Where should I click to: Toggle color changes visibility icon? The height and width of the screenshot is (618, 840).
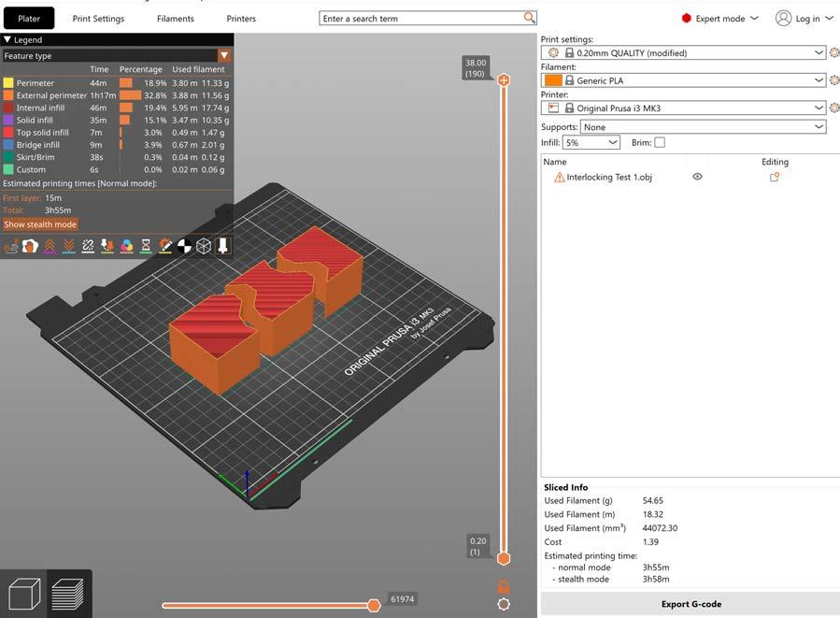(126, 247)
